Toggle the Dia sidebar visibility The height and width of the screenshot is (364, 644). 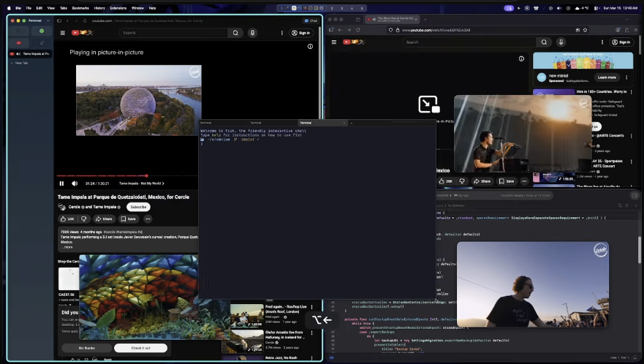(x=59, y=20)
